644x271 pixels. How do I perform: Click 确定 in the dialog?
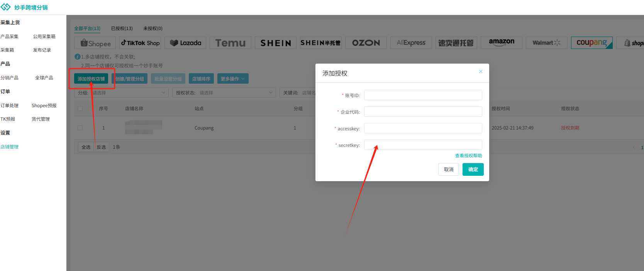click(473, 169)
